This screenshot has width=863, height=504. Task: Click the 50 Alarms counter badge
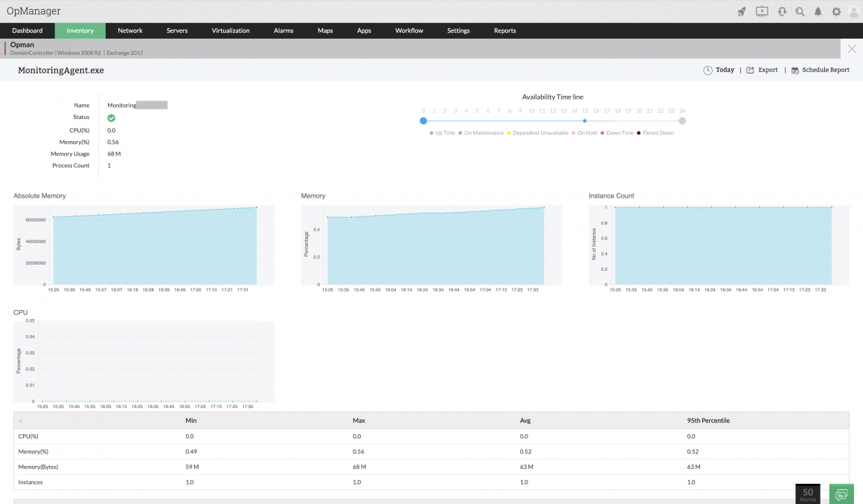tap(807, 494)
